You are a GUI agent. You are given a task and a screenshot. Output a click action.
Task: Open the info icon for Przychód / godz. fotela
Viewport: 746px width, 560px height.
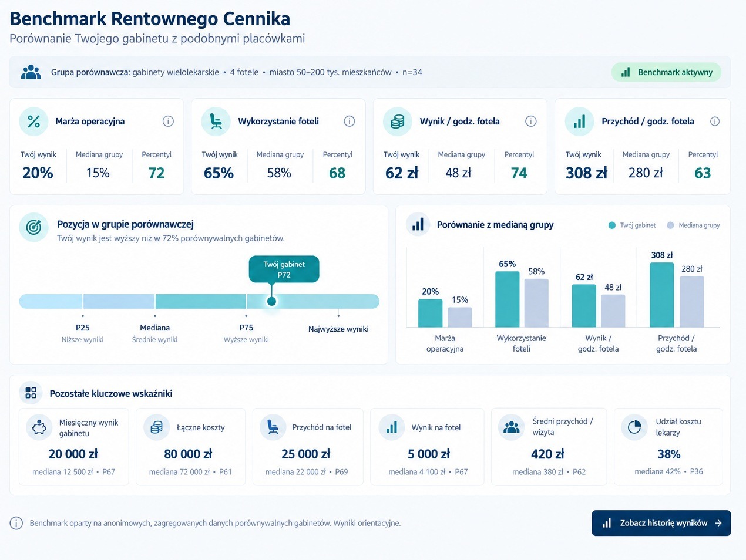pos(715,122)
